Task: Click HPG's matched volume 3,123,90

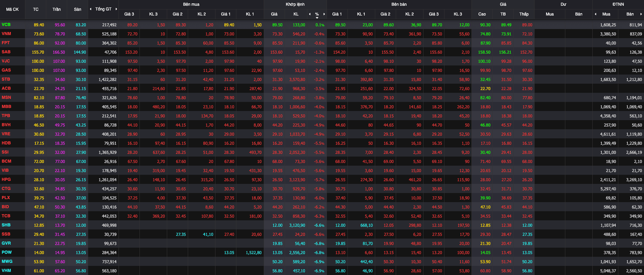Action: pos(297,180)
